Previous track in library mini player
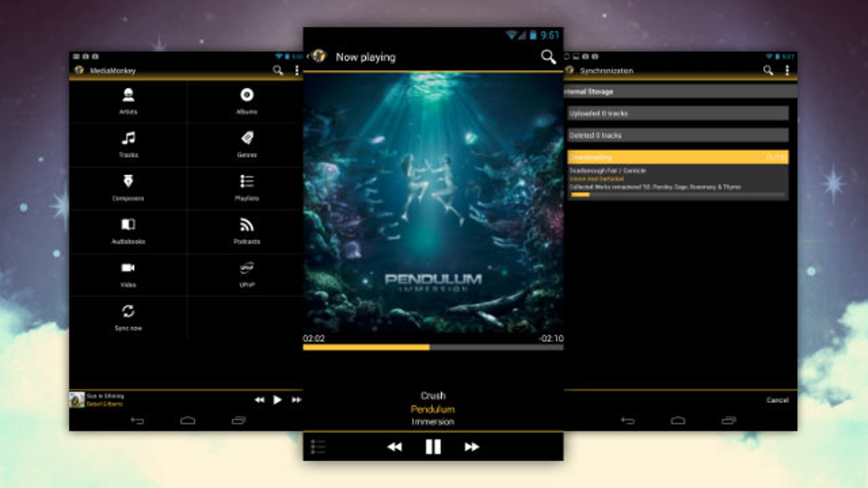This screenshot has width=868, height=488. point(259,400)
